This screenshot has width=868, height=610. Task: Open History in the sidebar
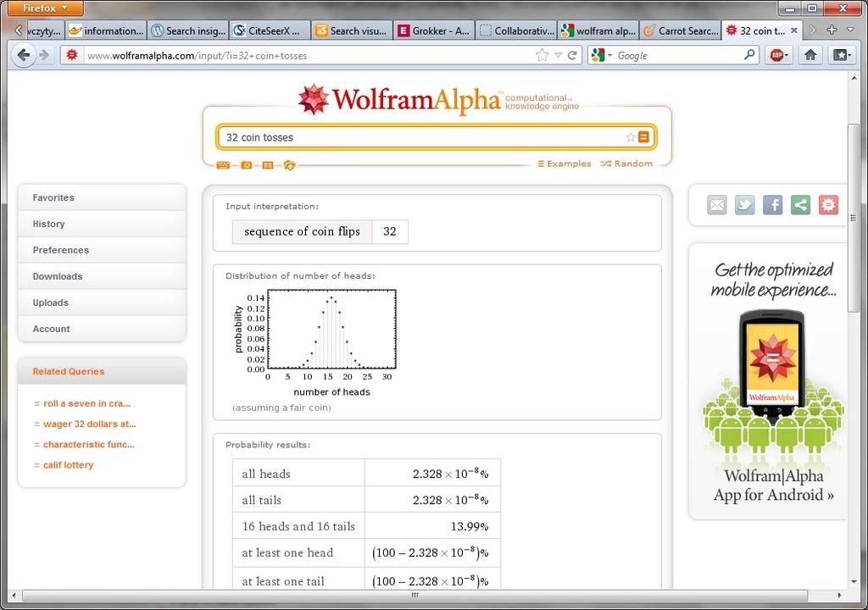click(x=102, y=224)
